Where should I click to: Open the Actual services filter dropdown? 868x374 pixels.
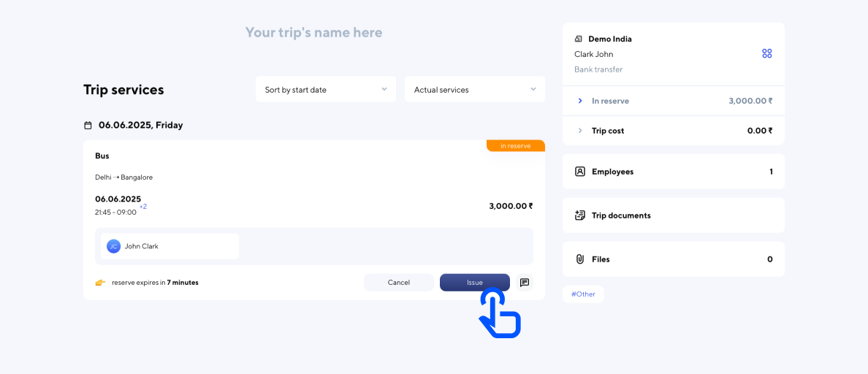tap(475, 90)
